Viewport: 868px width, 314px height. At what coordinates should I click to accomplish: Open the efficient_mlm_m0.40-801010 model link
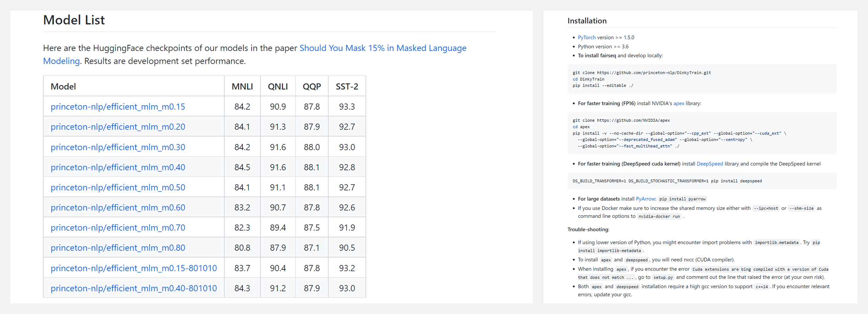[134, 288]
